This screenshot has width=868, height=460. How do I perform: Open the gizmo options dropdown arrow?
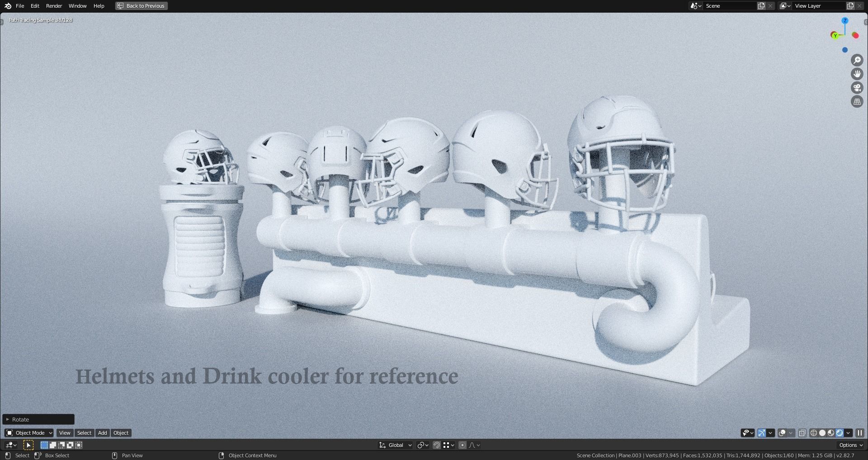pos(771,433)
